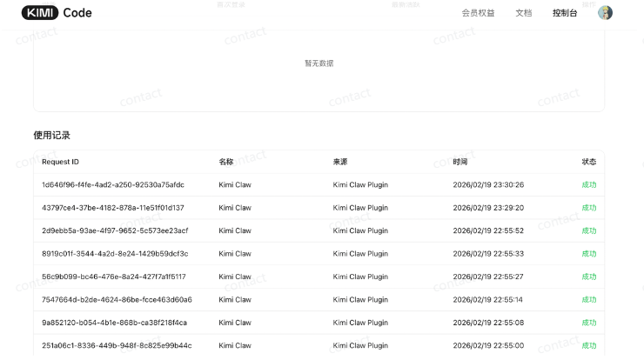Click timestamp 2026/02/19 22:55:14

point(488,300)
